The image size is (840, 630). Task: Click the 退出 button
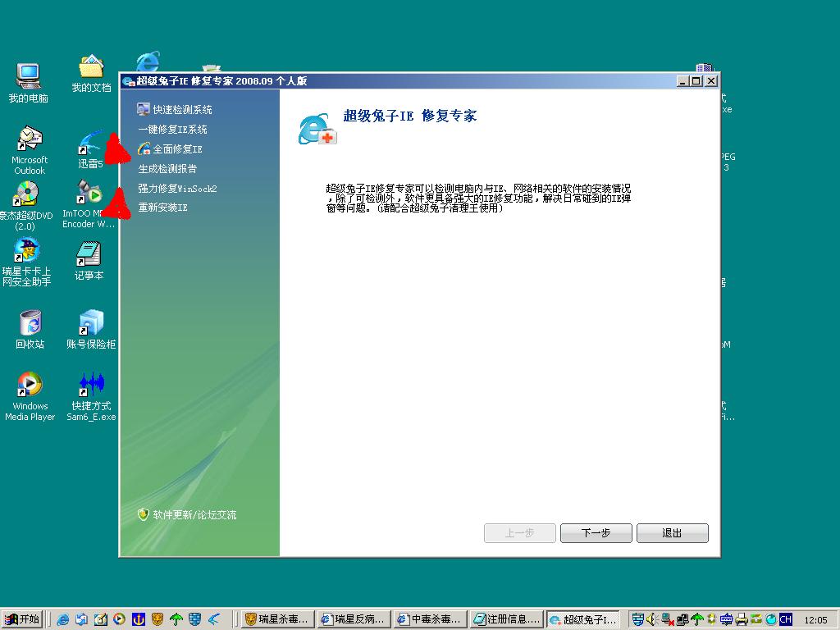pos(673,533)
